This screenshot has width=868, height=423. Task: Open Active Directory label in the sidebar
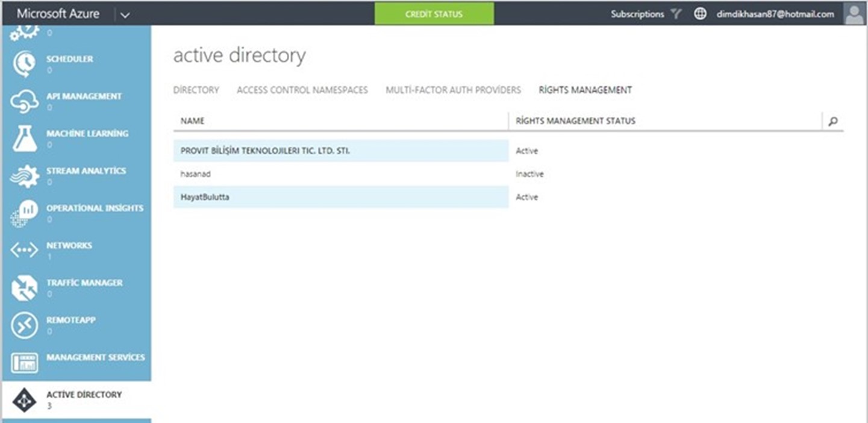point(84,395)
